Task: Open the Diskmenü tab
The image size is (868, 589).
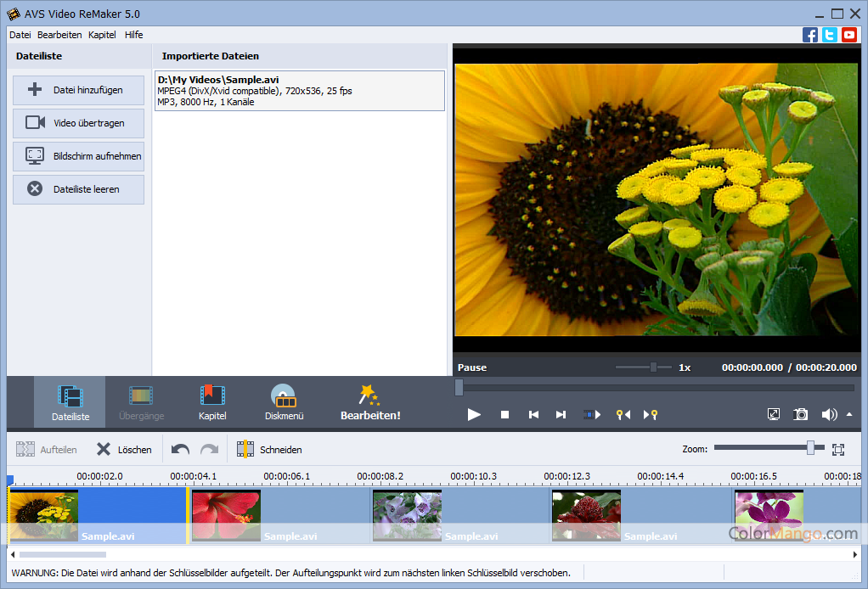Action: coord(284,402)
